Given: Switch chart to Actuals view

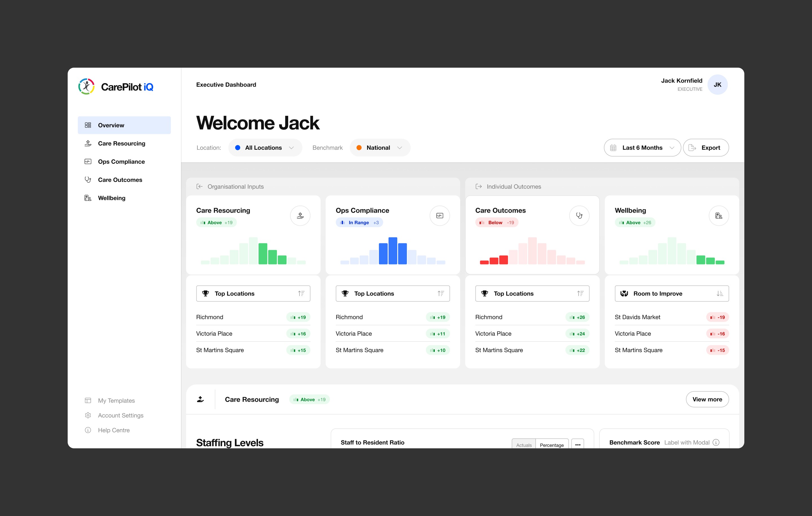Looking at the screenshot, I should click(x=524, y=445).
